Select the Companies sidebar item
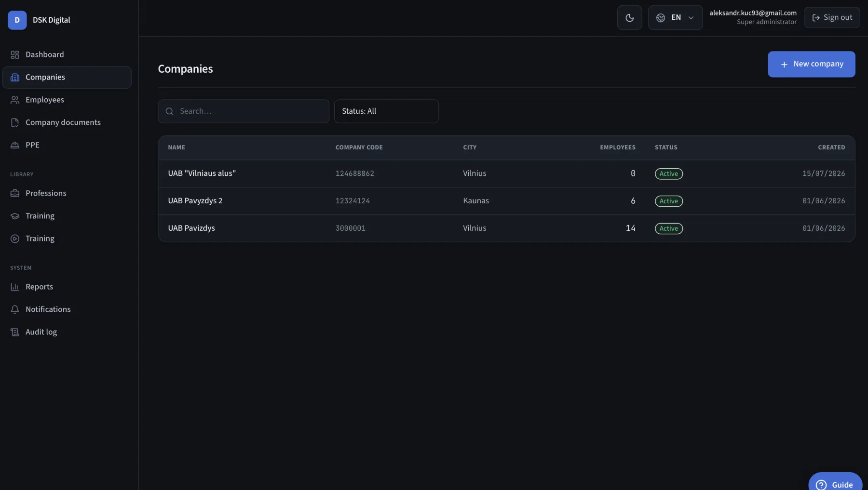The image size is (868, 490). [67, 77]
